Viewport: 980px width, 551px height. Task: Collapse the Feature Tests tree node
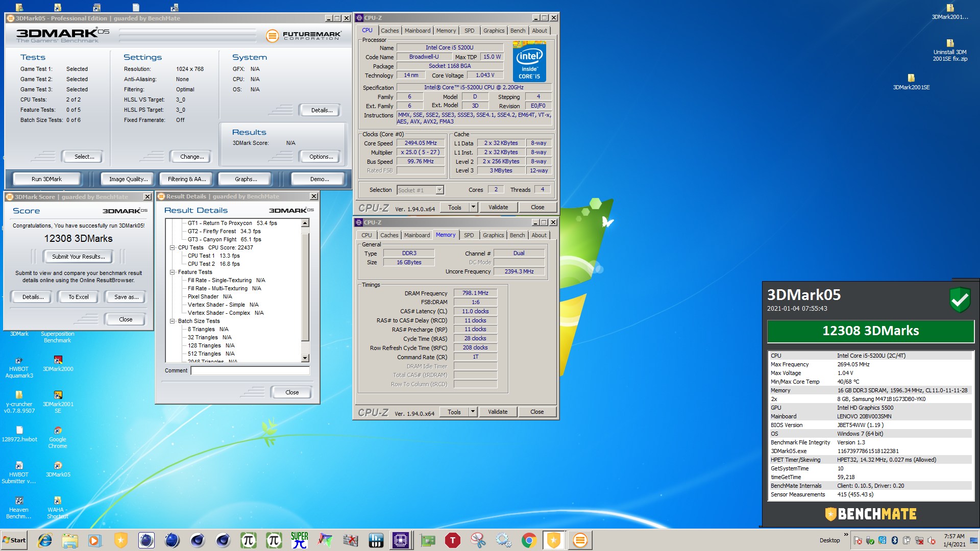[173, 272]
